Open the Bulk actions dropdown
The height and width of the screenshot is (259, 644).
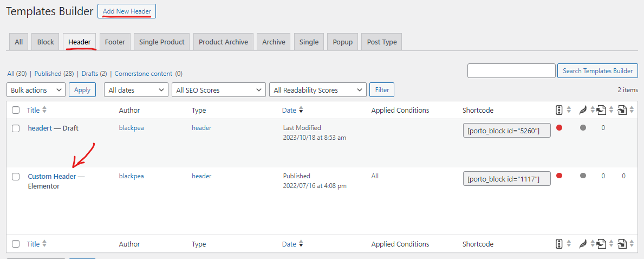pyautogui.click(x=36, y=90)
